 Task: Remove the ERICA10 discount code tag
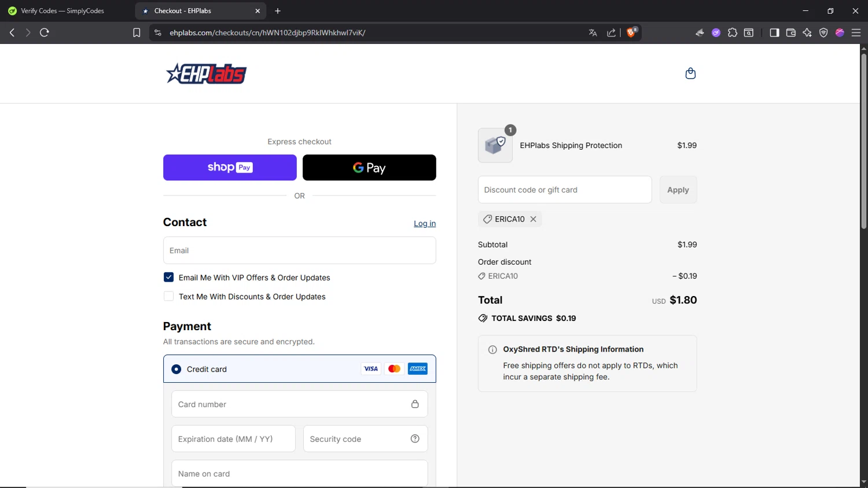533,219
